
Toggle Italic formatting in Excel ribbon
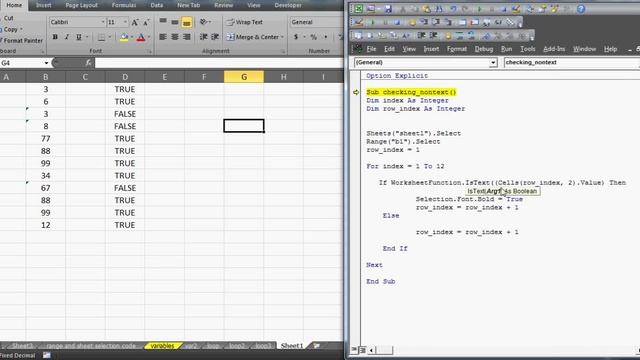tap(67, 37)
